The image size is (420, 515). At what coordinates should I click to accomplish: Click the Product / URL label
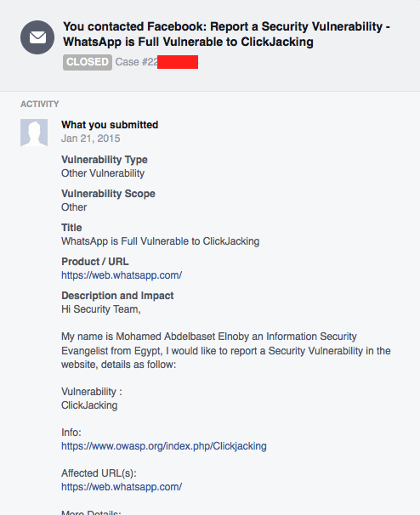pos(95,262)
